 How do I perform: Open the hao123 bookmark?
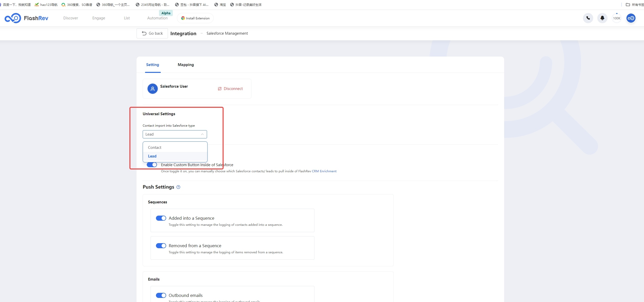pyautogui.click(x=46, y=5)
